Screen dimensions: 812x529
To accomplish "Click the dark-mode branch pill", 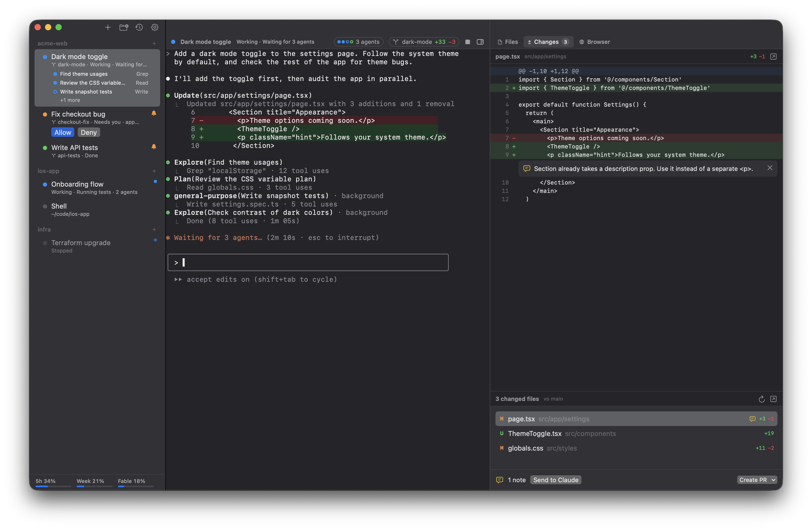I will point(424,42).
